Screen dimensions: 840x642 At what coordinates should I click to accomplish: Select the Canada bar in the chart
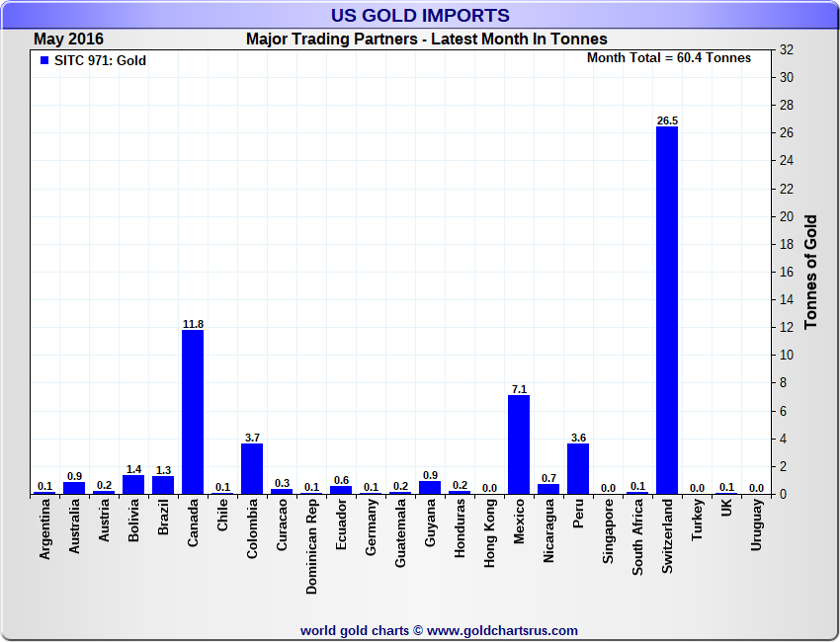[193, 412]
